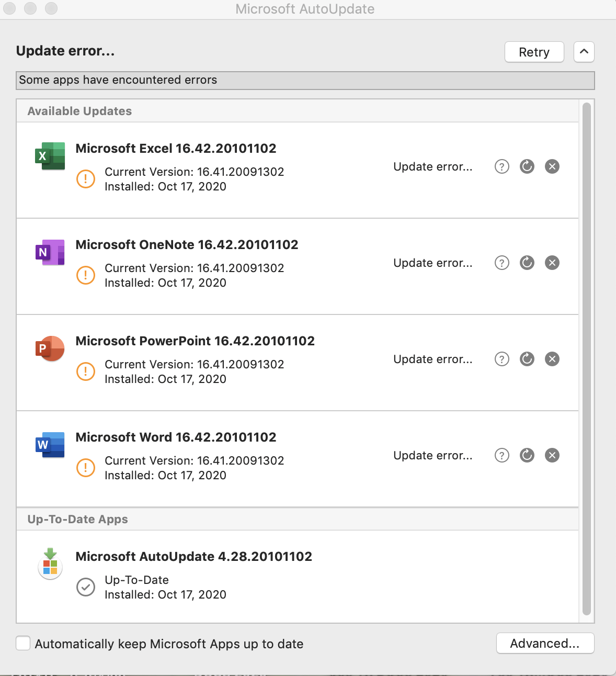Click the Word warning exclamation icon
The height and width of the screenshot is (676, 616).
[86, 468]
